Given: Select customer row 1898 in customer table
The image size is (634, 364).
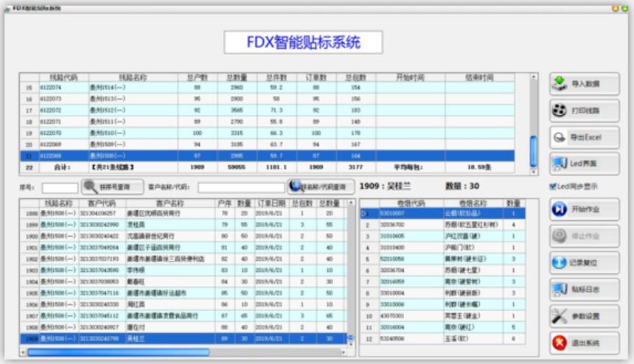Looking at the screenshot, I should point(184,213).
